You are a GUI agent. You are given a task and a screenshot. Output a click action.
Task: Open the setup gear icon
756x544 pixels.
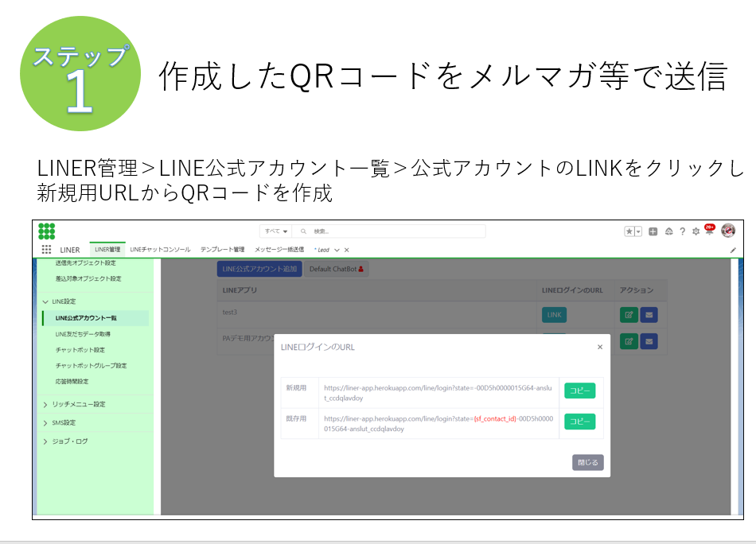point(696,231)
